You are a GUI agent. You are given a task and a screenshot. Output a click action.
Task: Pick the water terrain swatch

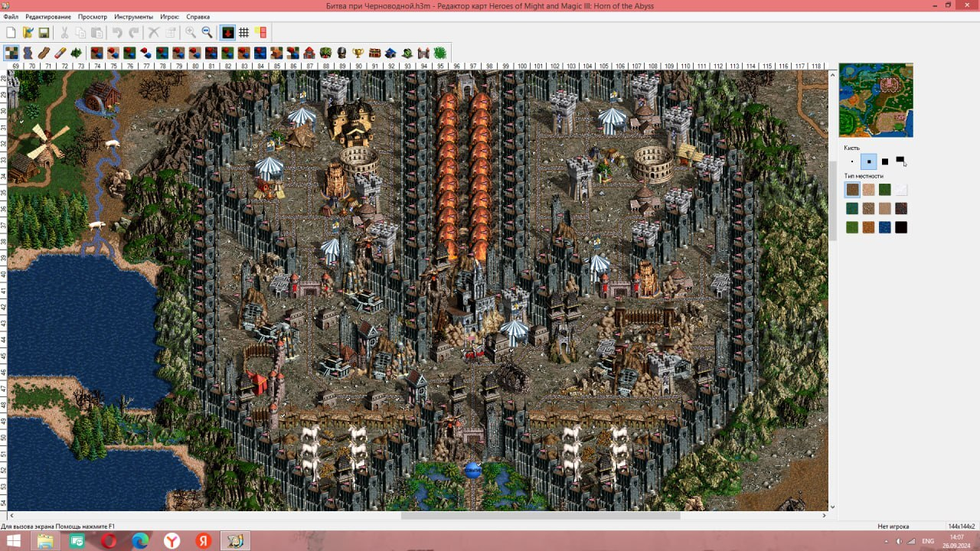point(885,227)
